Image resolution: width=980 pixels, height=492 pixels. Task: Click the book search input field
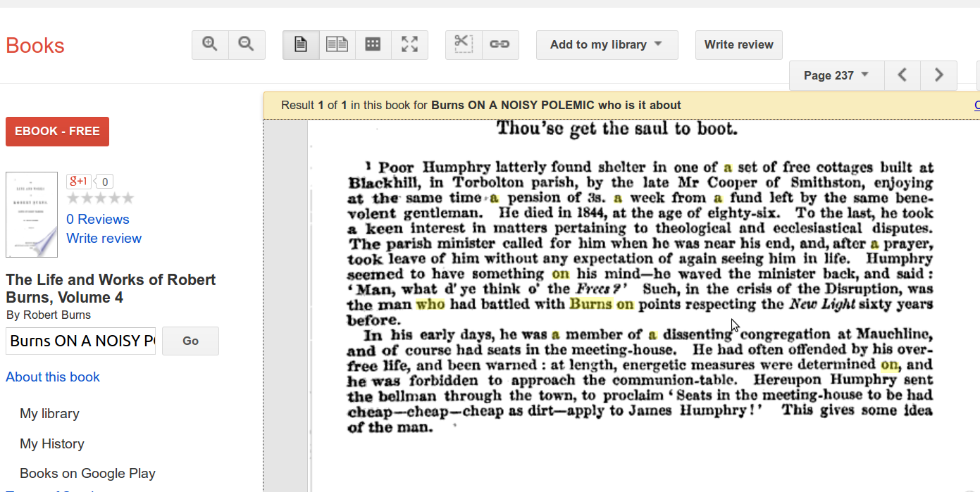click(80, 341)
